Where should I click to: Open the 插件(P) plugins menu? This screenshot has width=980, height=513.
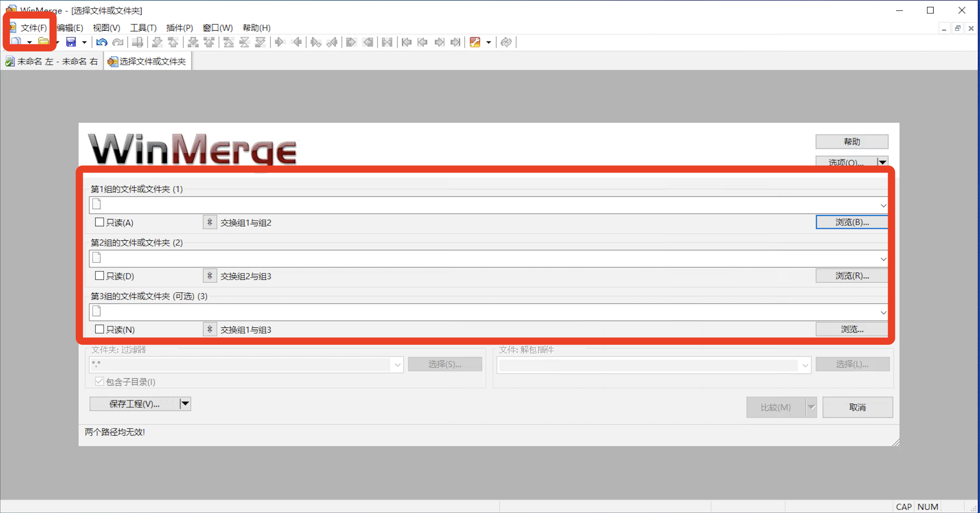pos(179,28)
